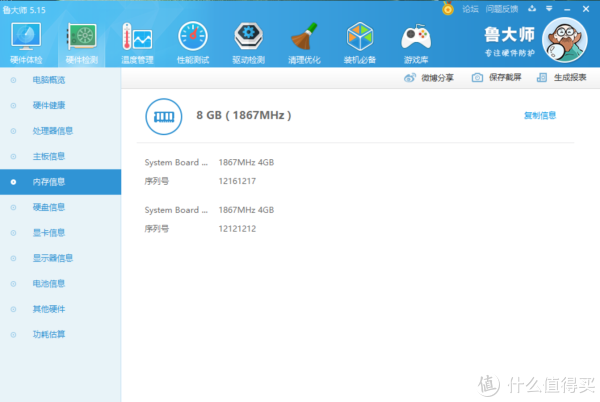Viewport: 600px width, 402px height.
Task: Open 论坛 forum link
Action: coord(470,9)
